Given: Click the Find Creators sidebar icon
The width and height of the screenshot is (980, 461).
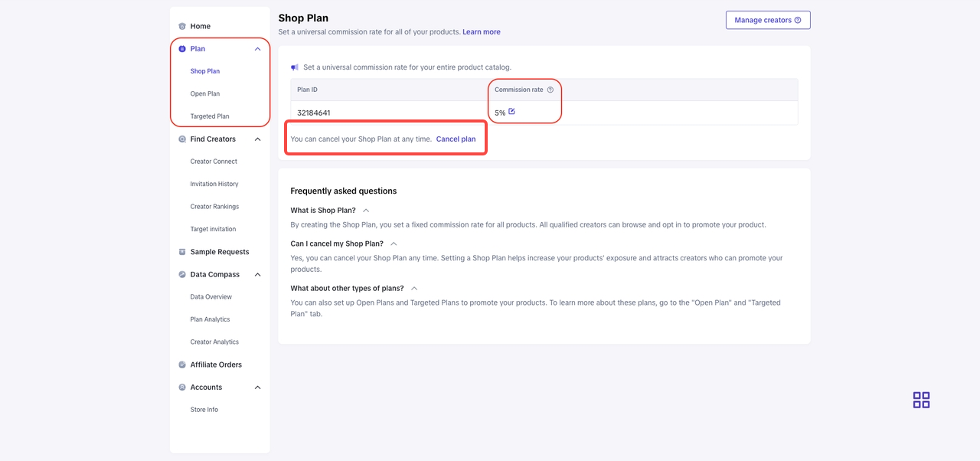Looking at the screenshot, I should 182,139.
